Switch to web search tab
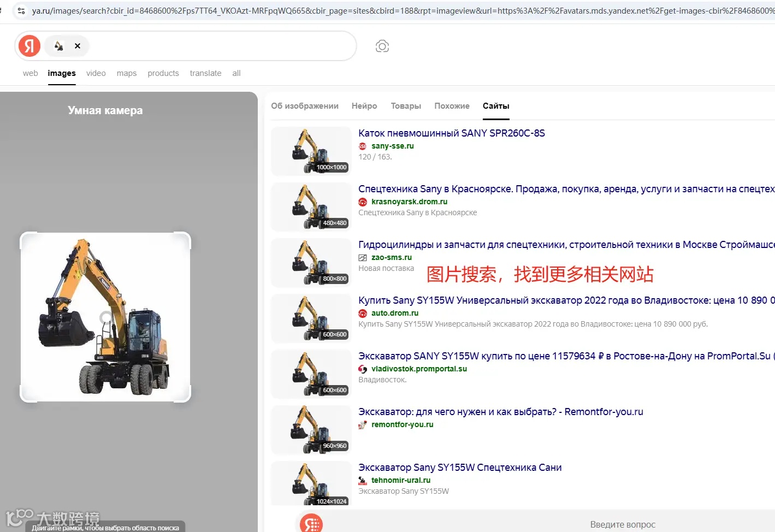 point(31,73)
